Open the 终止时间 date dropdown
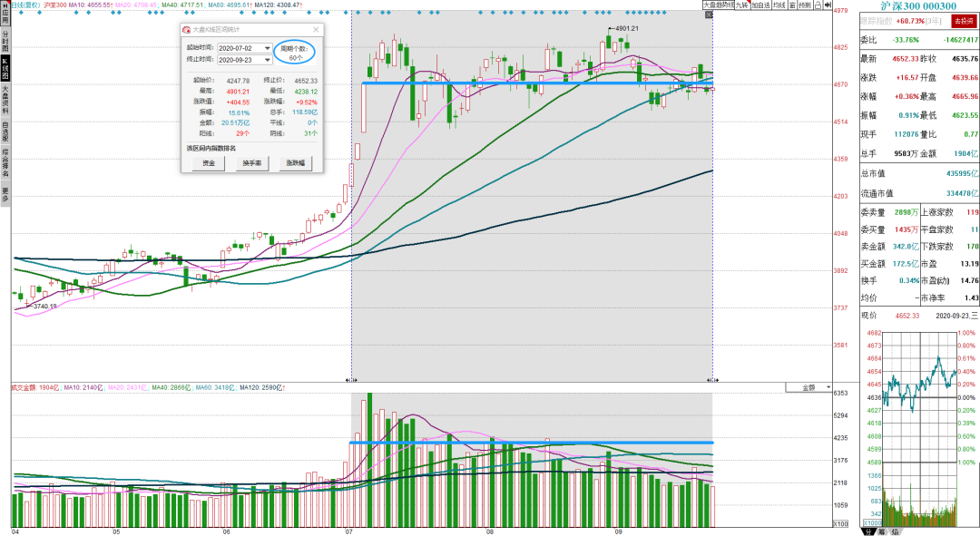This screenshot has width=980, height=536. (268, 60)
